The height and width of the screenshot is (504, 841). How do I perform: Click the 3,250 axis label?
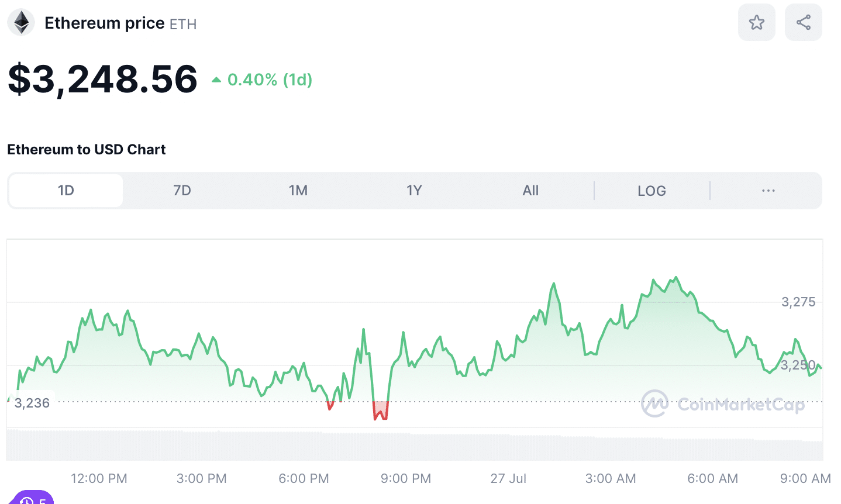pyautogui.click(x=798, y=365)
